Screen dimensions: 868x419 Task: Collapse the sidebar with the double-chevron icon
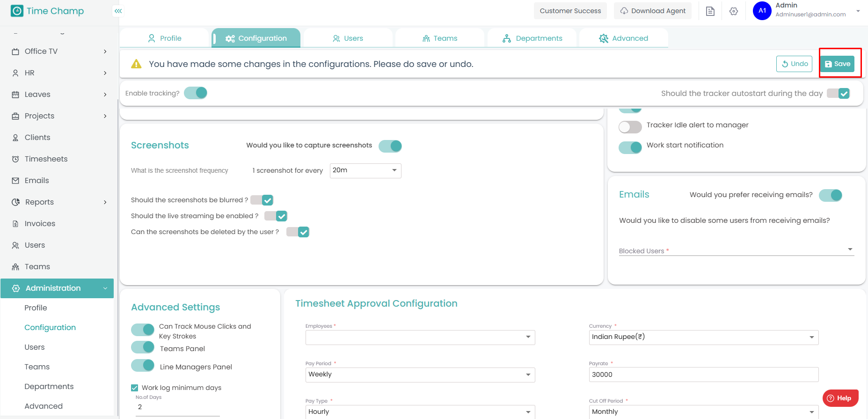(x=118, y=11)
